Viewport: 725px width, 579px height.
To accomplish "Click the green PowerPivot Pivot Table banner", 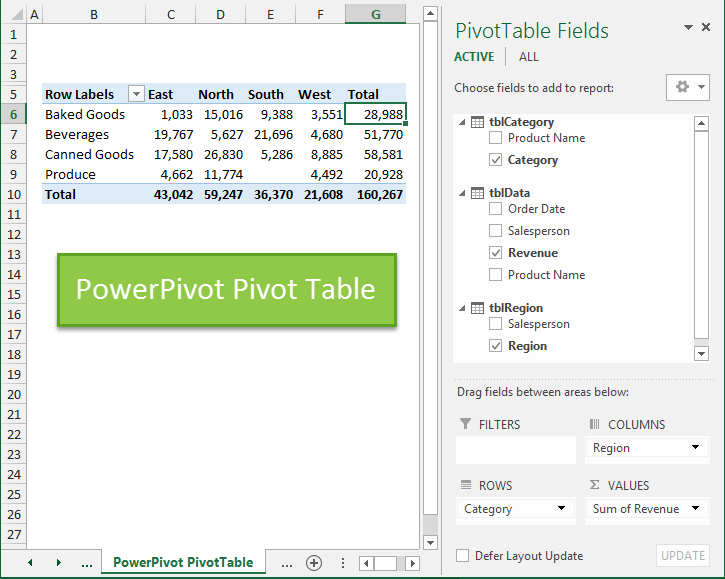I will pos(226,290).
